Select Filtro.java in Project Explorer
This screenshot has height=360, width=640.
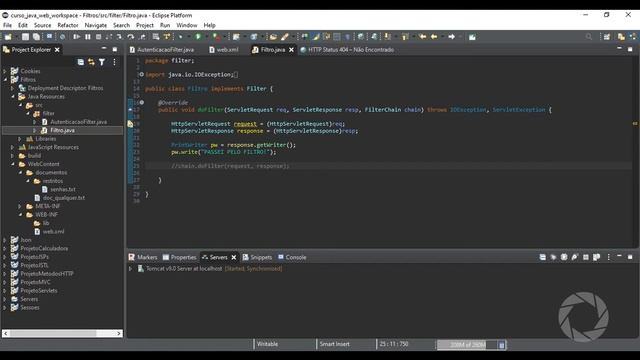pos(62,130)
